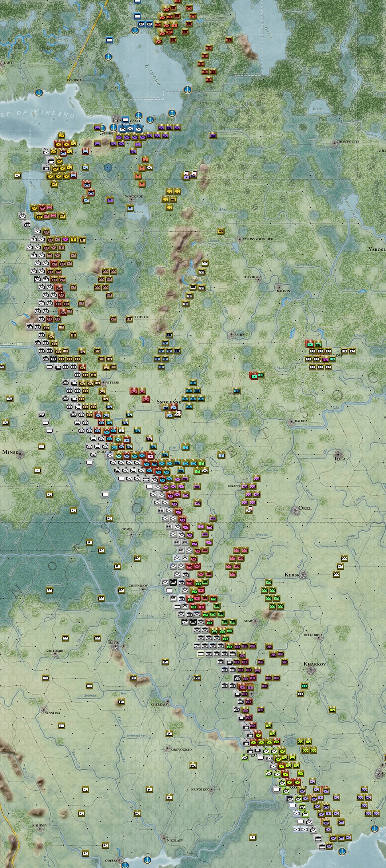This screenshot has width=386, height=868.
Task: Click the isolated HQ counter west of Lake Onega
Action: coord(229,40)
